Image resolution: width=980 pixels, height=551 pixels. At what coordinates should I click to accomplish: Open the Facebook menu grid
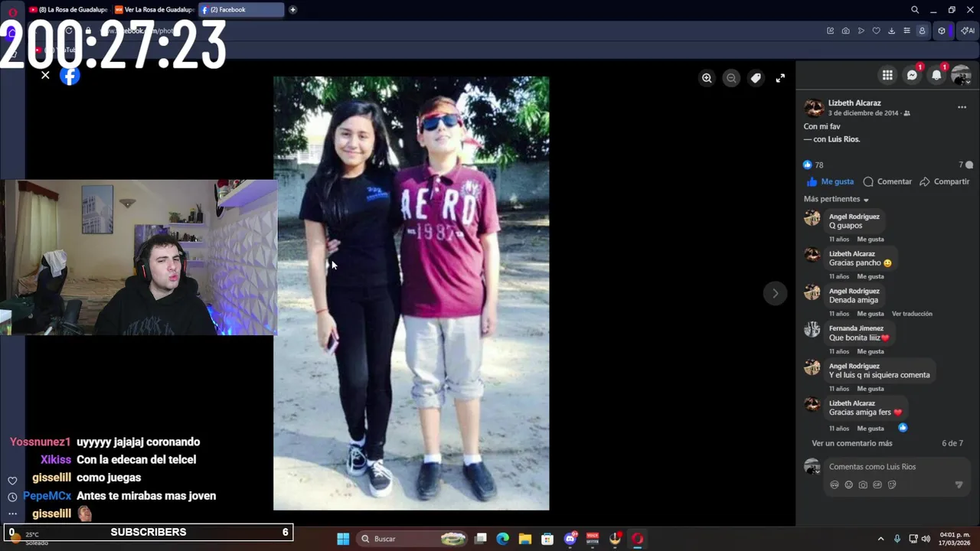click(887, 75)
